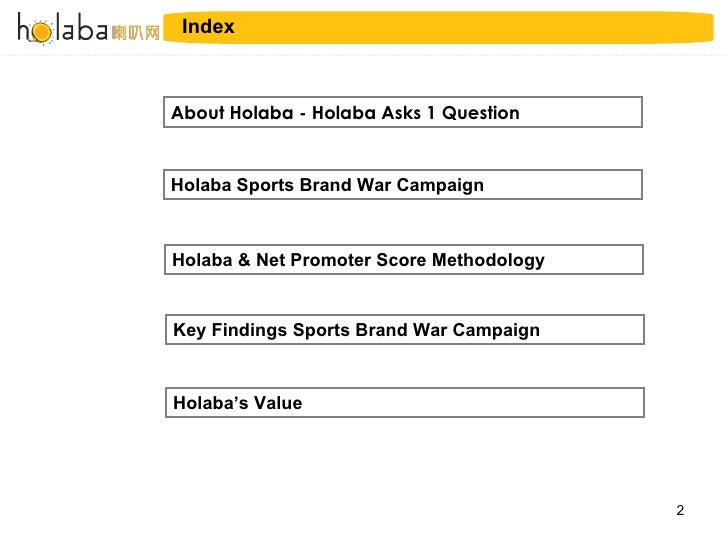Select Holaba & Net Promoter Score Methodology

tap(404, 260)
